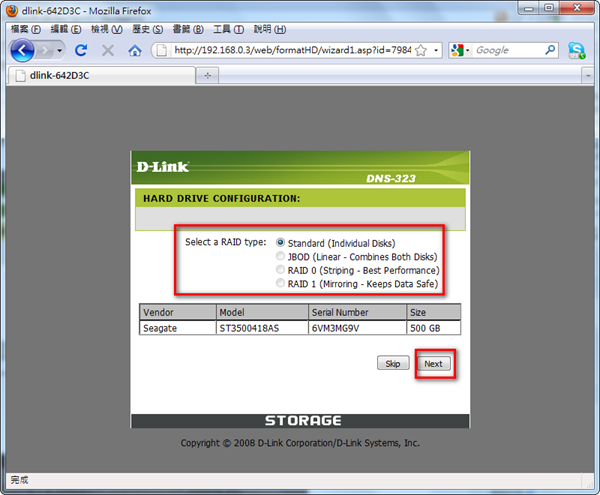Click the D-Link logo
This screenshot has height=495, width=600.
pos(163,167)
